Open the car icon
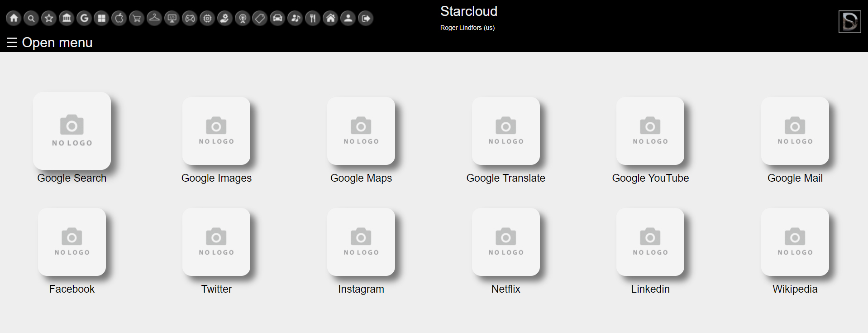The image size is (868, 333). (277, 19)
